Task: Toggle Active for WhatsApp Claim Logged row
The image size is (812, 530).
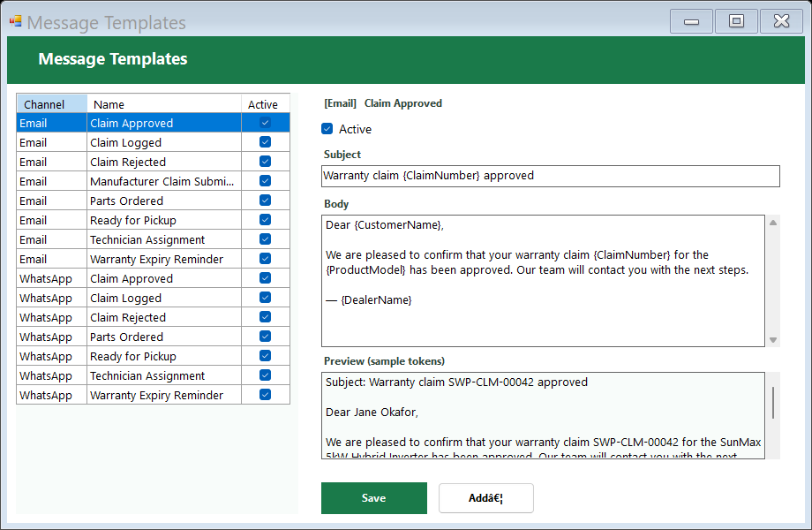Action: point(265,298)
